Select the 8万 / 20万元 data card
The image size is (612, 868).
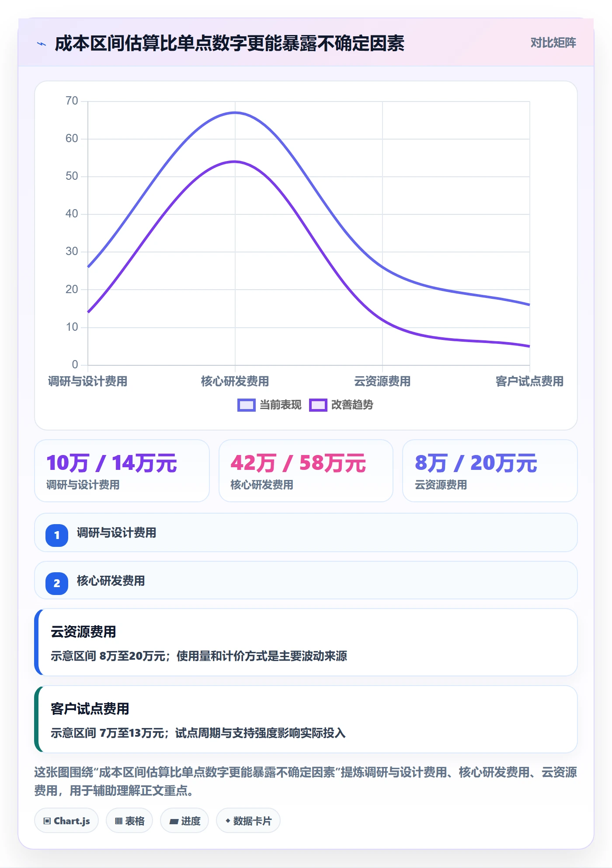(x=490, y=471)
